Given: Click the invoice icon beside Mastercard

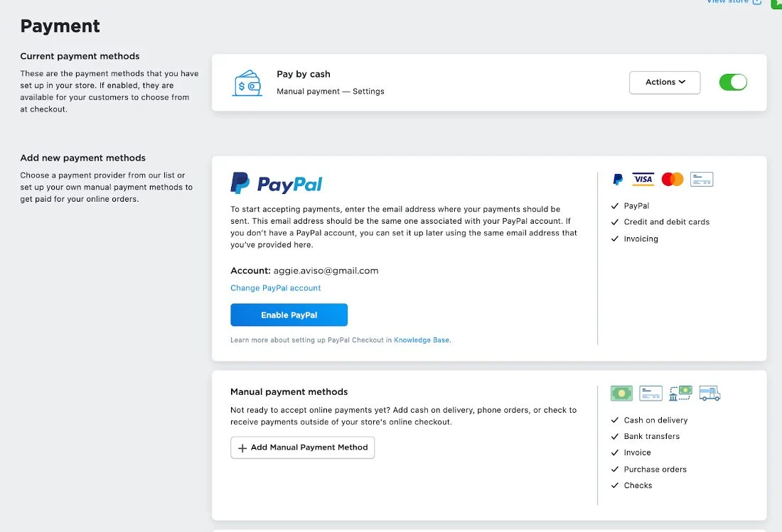Looking at the screenshot, I should [702, 179].
